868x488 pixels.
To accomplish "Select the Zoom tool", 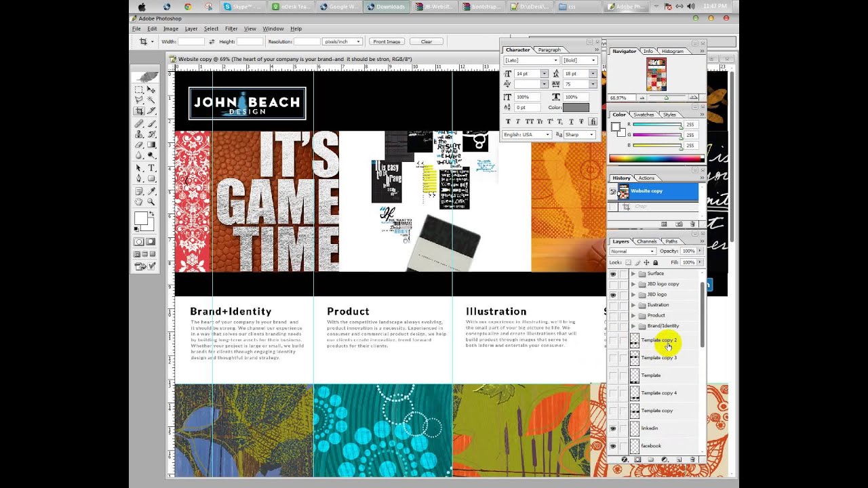I will (151, 201).
